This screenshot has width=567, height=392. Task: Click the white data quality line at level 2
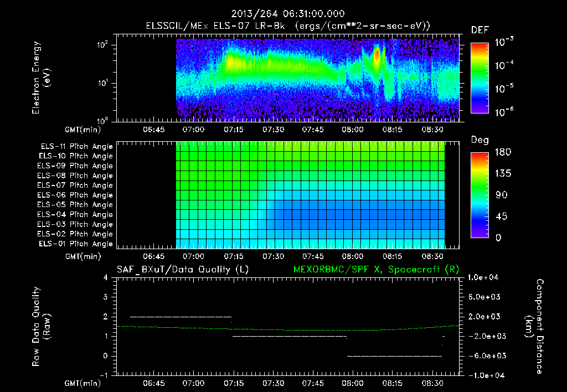[181, 317]
